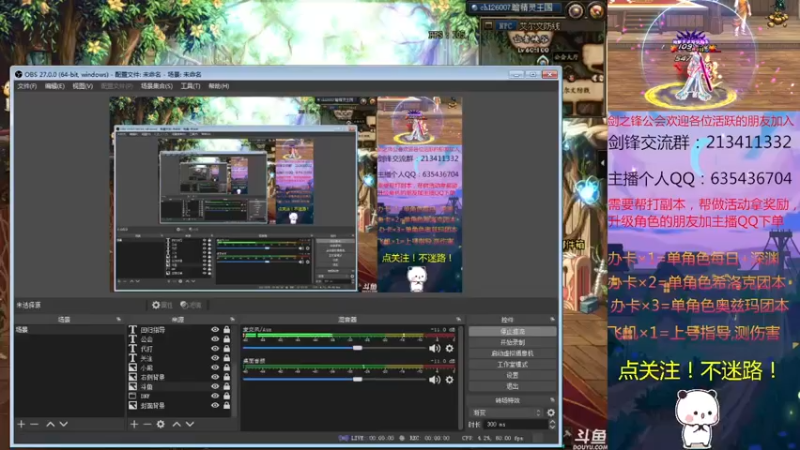
Task: Click the OBS logo in the title bar
Action: coord(18,74)
